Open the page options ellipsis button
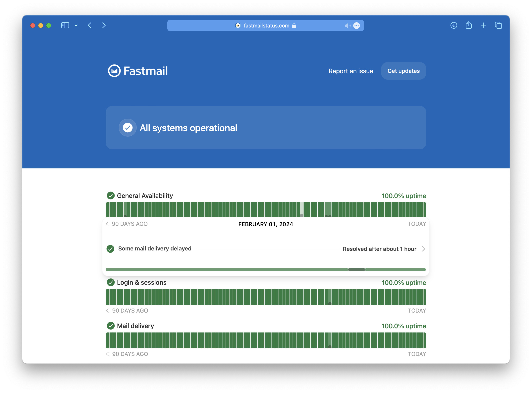This screenshot has width=532, height=393. click(356, 25)
